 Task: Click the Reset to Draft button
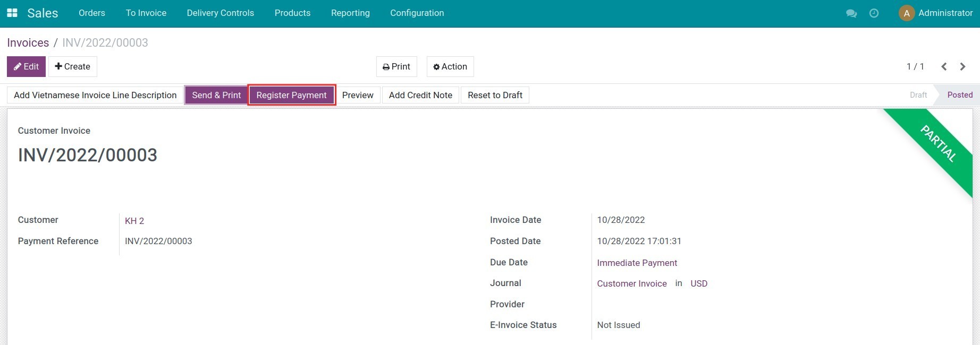[495, 95]
